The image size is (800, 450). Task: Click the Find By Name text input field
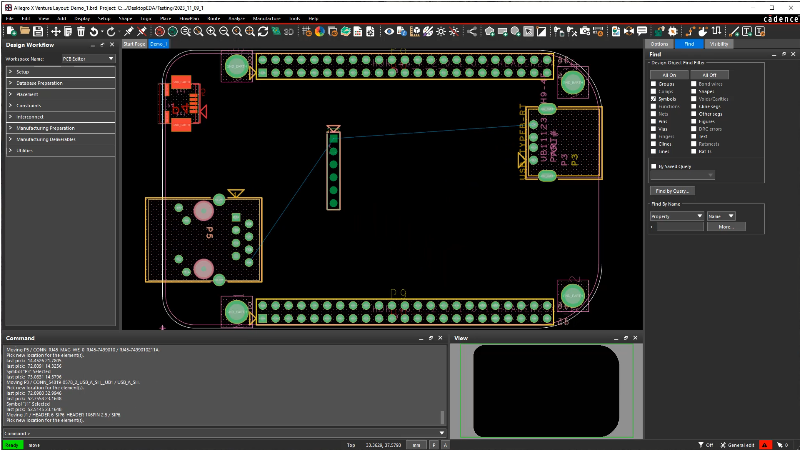coord(680,227)
